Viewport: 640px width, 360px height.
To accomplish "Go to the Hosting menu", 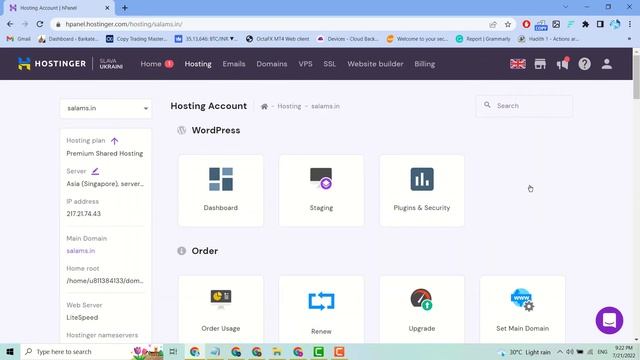I will click(x=198, y=64).
